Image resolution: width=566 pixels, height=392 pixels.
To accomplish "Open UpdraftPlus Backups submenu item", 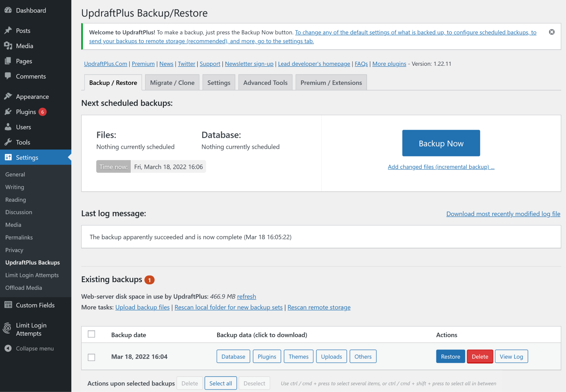I will [x=33, y=262].
